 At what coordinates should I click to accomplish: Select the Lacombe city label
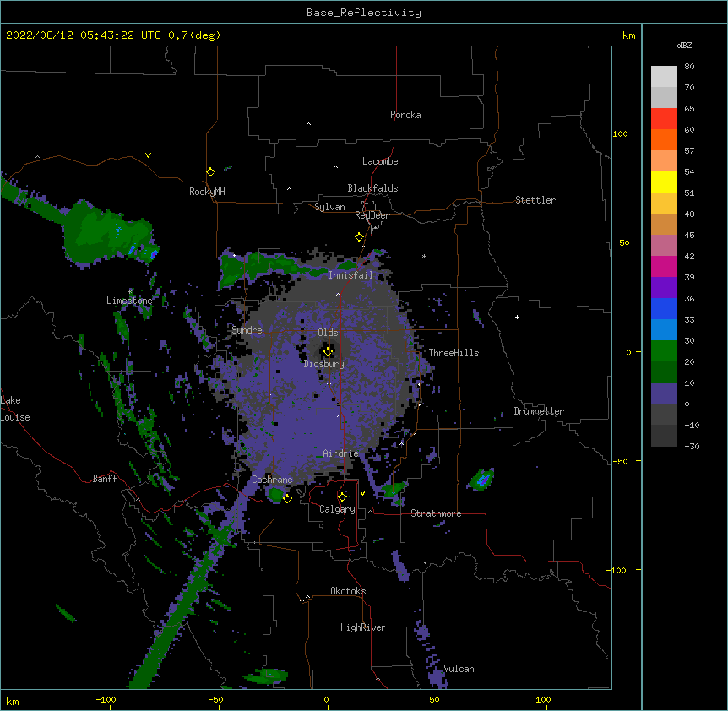pos(380,161)
